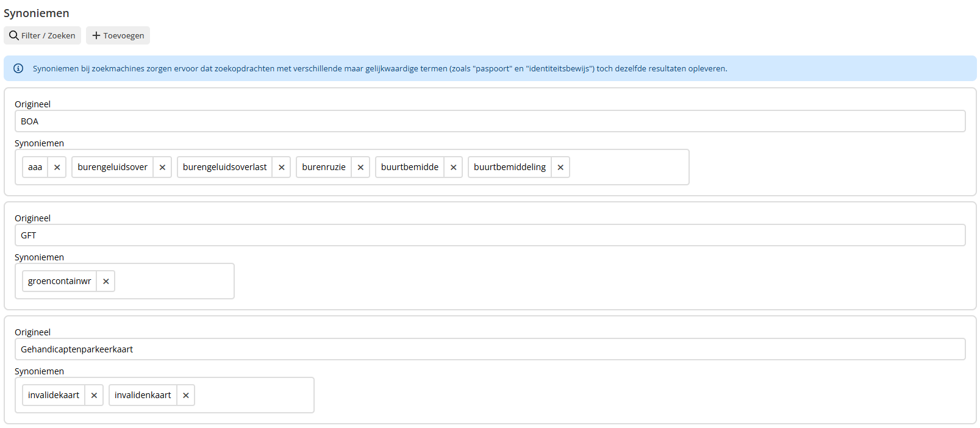Viewport: 980px width, 428px height.
Task: Remove the 'burengeluidsoverlast' synonym
Action: click(x=281, y=167)
